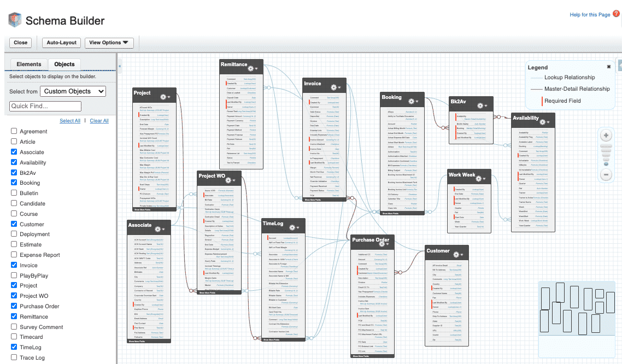Image resolution: width=622 pixels, height=364 pixels.
Task: Uncheck the Associate checkbox
Action: (14, 151)
